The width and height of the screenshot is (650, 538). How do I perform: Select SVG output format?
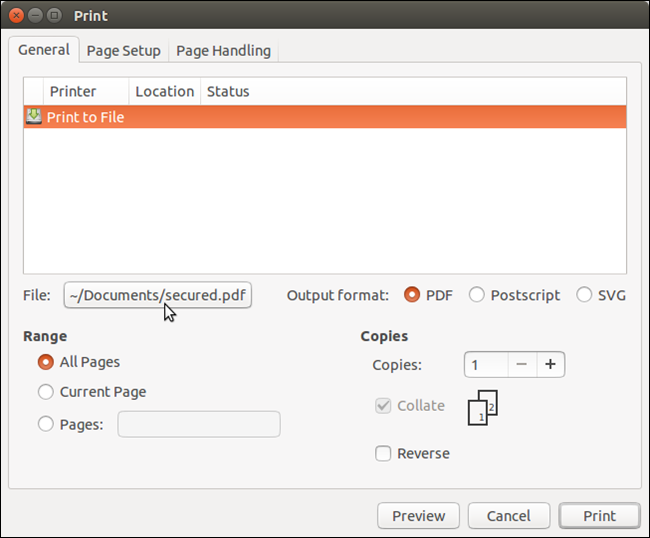[x=584, y=295]
